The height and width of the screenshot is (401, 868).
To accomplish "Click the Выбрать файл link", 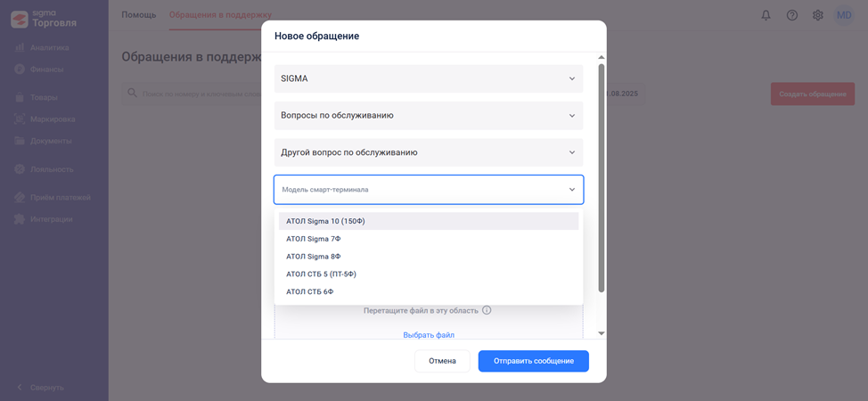I will (x=429, y=335).
